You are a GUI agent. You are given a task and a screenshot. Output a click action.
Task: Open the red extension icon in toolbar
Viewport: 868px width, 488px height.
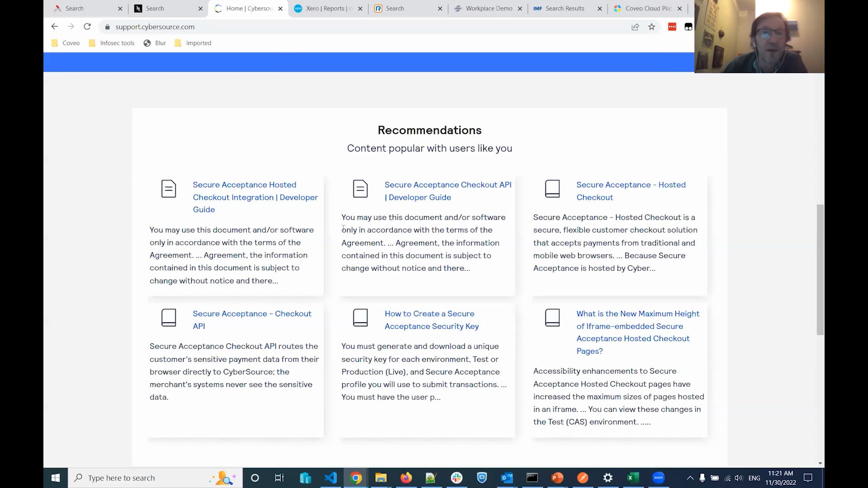672,27
